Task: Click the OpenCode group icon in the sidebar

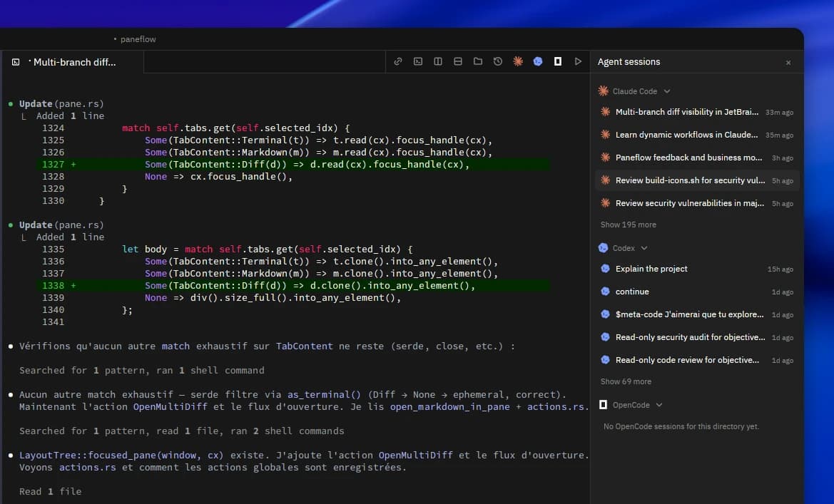Action: click(603, 405)
